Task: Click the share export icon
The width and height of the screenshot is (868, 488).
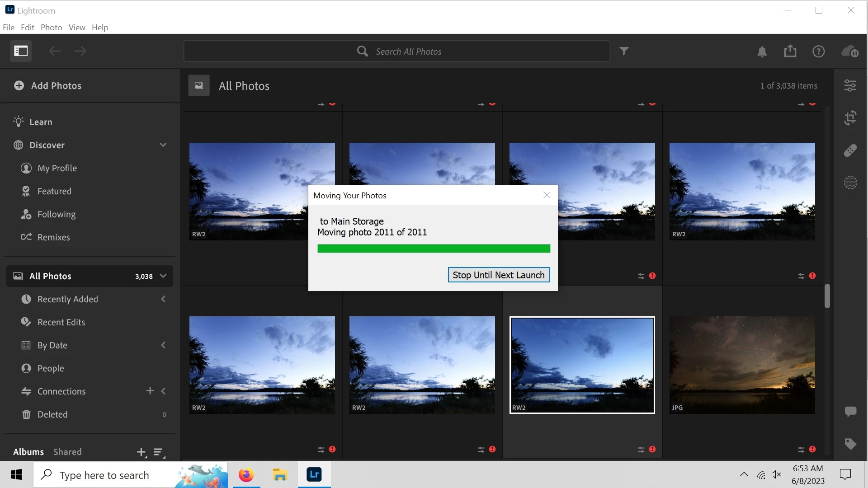Action: [790, 51]
